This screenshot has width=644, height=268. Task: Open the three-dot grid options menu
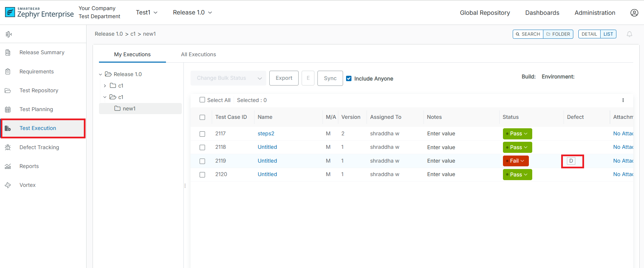(623, 100)
